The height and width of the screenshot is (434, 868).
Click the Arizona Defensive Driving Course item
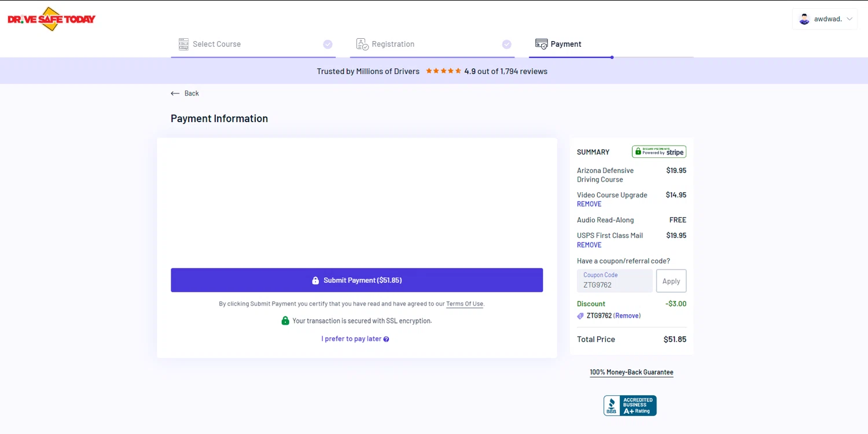coord(605,175)
